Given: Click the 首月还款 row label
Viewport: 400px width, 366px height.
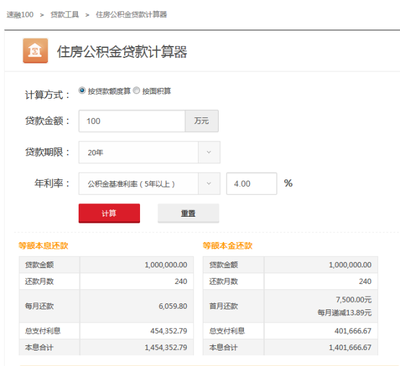Looking at the screenshot, I should click(224, 306).
